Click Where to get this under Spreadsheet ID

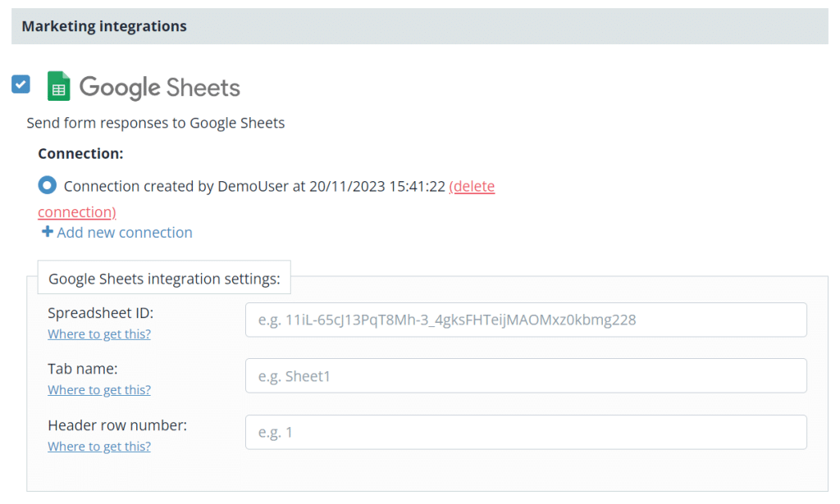pyautogui.click(x=98, y=334)
